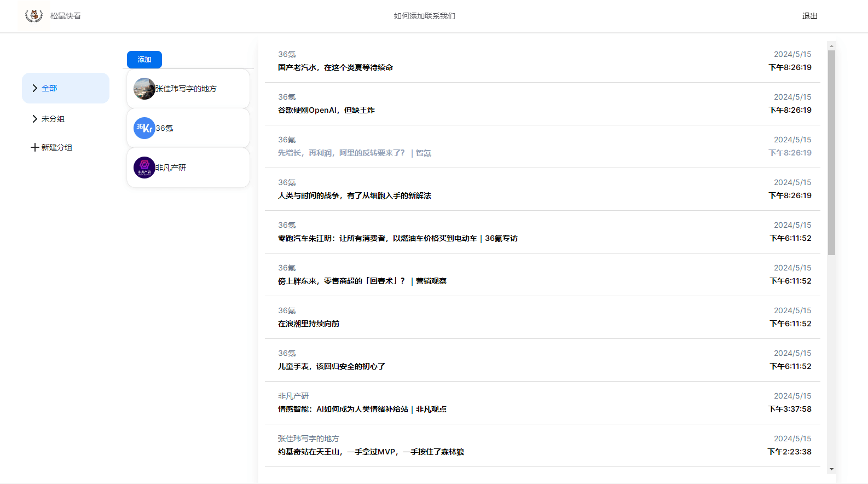Click plus icon beside 新建分组
This screenshot has width=868, height=484.
pyautogui.click(x=35, y=147)
